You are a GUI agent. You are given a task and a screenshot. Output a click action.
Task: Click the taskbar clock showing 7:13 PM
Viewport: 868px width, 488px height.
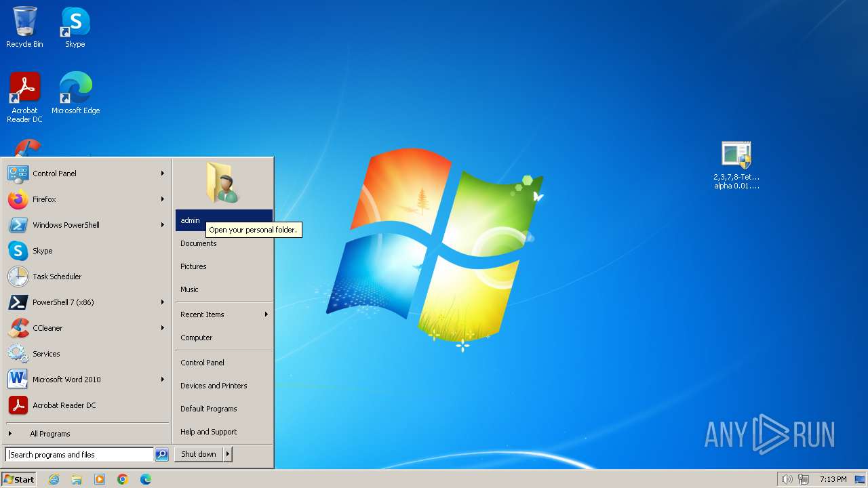(833, 479)
